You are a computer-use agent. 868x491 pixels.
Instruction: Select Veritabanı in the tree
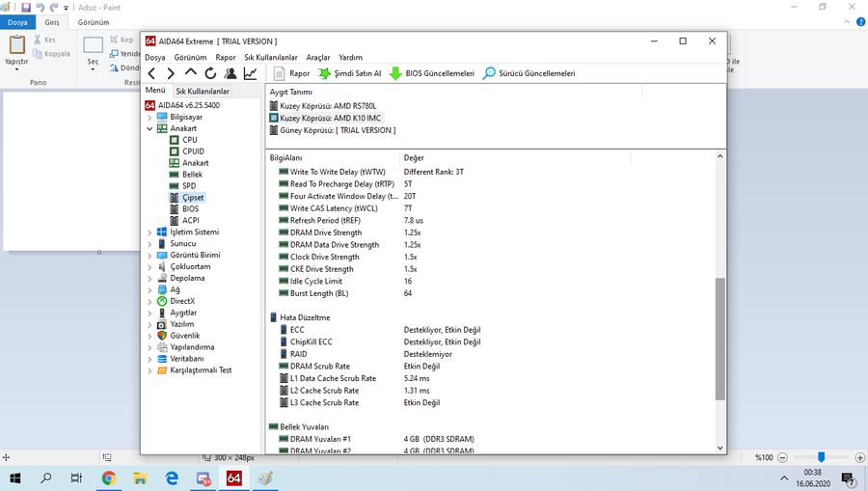pyautogui.click(x=186, y=359)
